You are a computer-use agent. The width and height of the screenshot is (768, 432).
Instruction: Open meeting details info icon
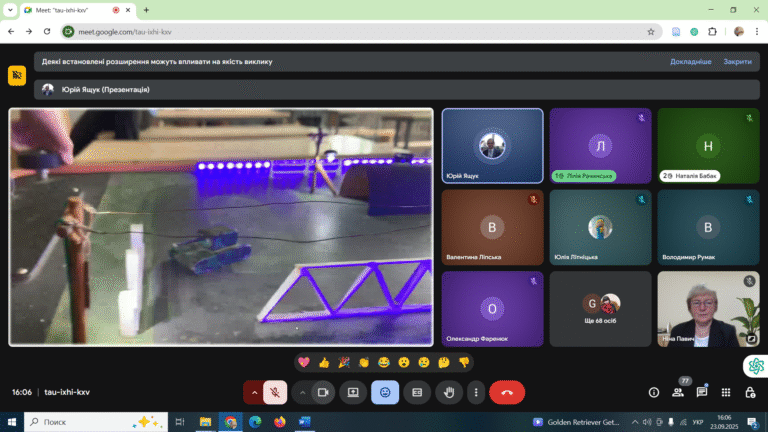point(654,392)
